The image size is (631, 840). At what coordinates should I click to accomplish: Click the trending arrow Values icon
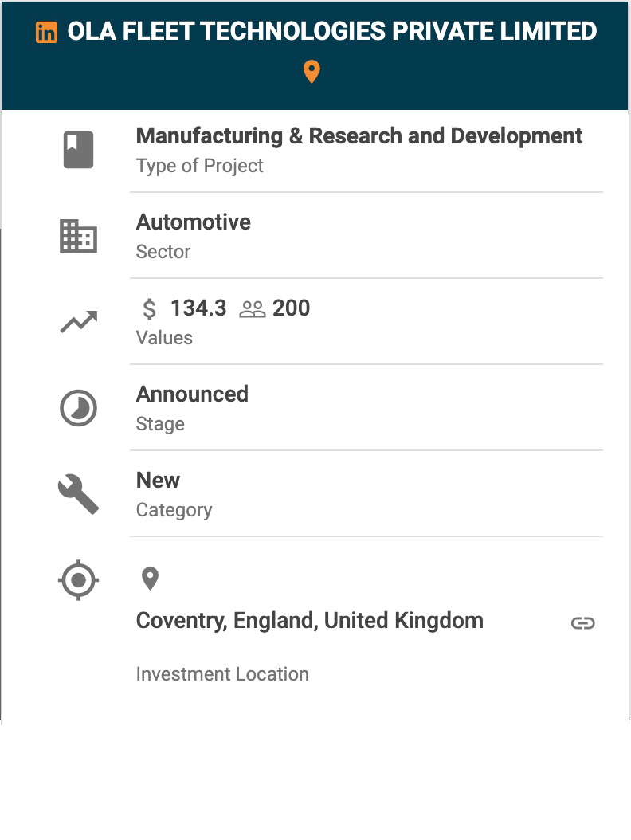(x=78, y=322)
